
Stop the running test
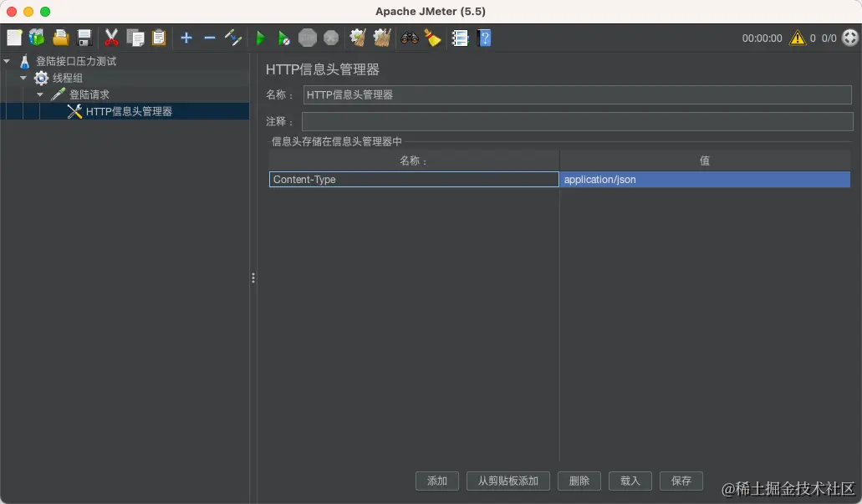(308, 38)
